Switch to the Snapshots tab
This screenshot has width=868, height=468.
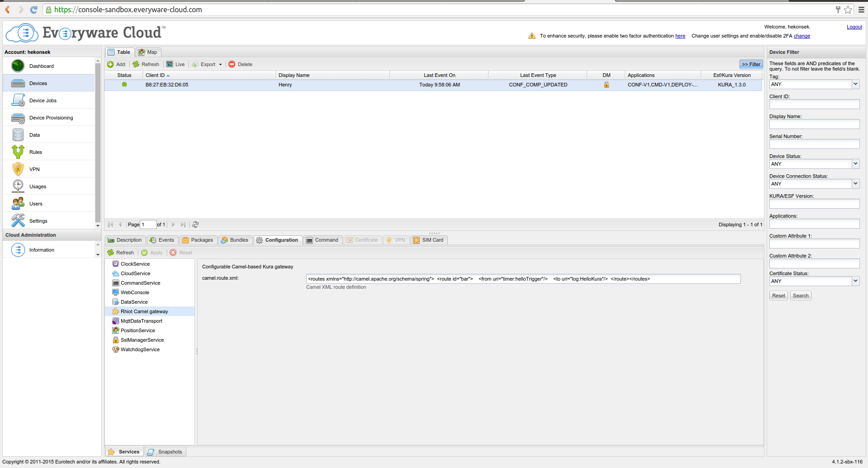point(165,452)
